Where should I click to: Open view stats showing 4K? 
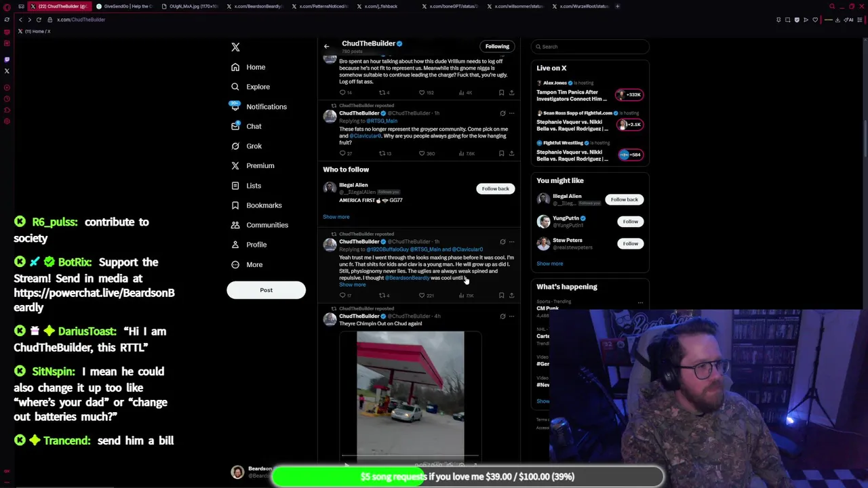tap(465, 92)
